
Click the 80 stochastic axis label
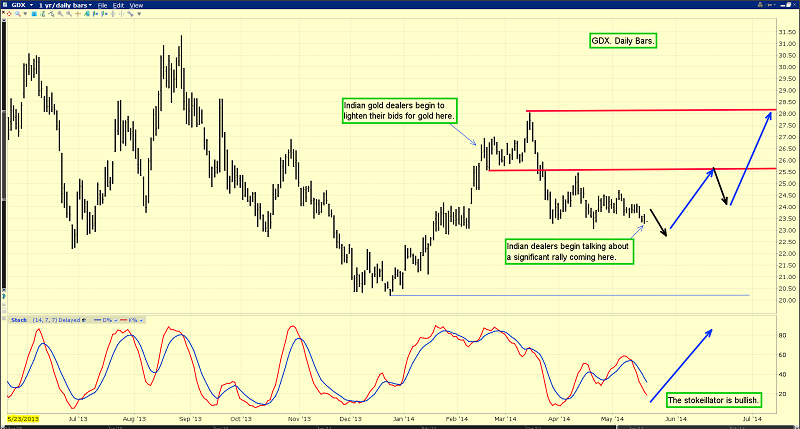[782, 336]
